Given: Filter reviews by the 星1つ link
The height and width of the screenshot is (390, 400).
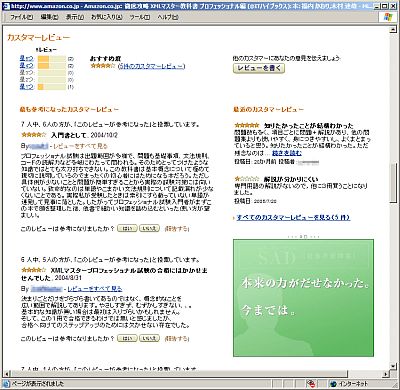Looking at the screenshot, I should coord(27,87).
